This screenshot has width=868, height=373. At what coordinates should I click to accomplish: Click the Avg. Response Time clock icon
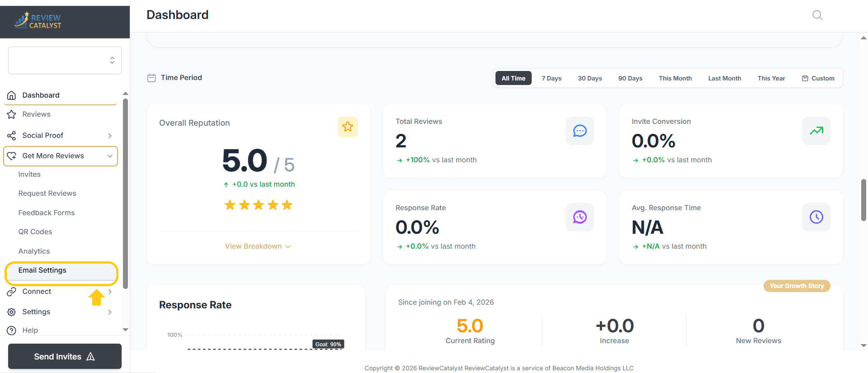(x=816, y=217)
